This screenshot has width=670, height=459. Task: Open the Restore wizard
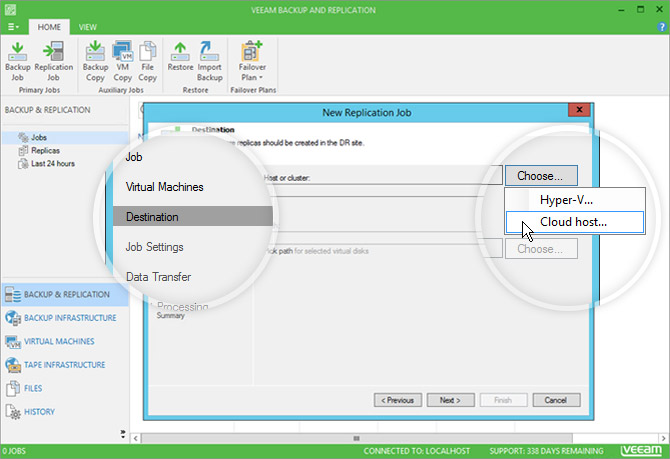coord(180,56)
